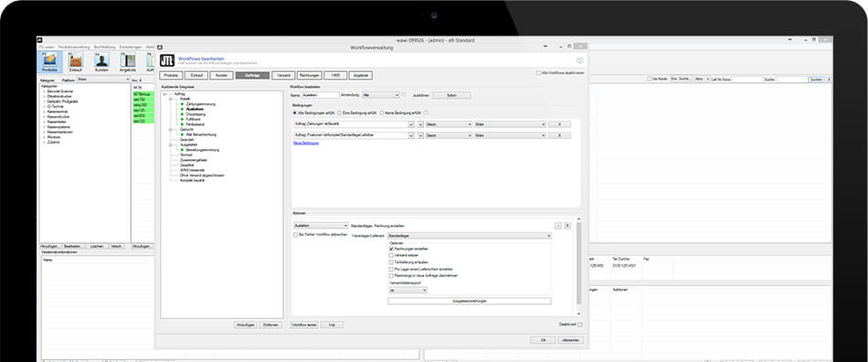Switch to the Kunden workflow tab
Viewport: 868px width, 362px height.
click(x=221, y=76)
